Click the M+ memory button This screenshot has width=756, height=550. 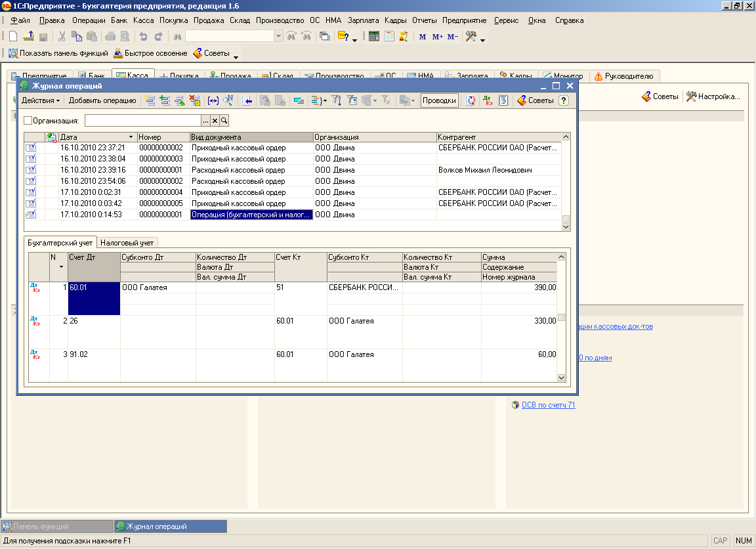coord(437,37)
